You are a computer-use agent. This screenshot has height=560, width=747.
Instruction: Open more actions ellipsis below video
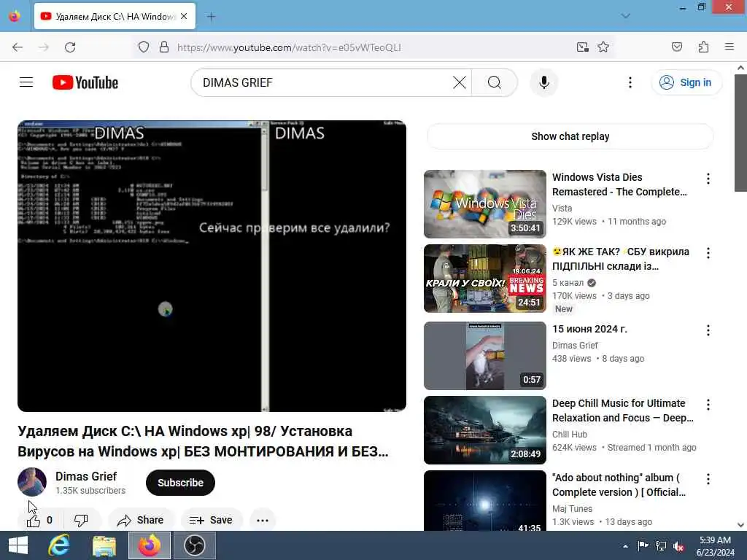263,520
